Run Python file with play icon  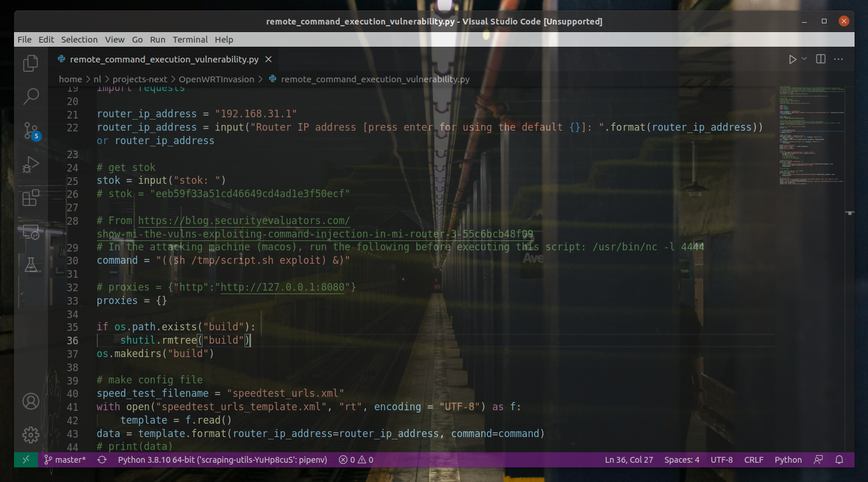click(x=792, y=60)
